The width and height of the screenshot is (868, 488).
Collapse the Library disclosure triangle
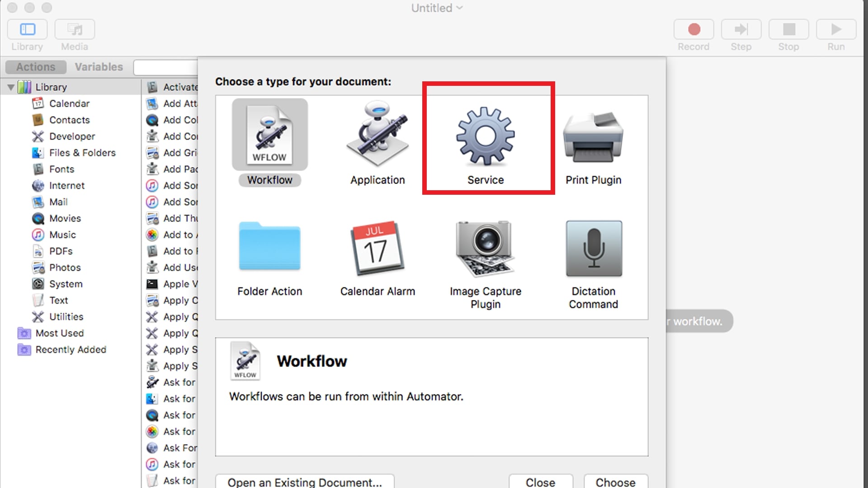pyautogui.click(x=11, y=87)
